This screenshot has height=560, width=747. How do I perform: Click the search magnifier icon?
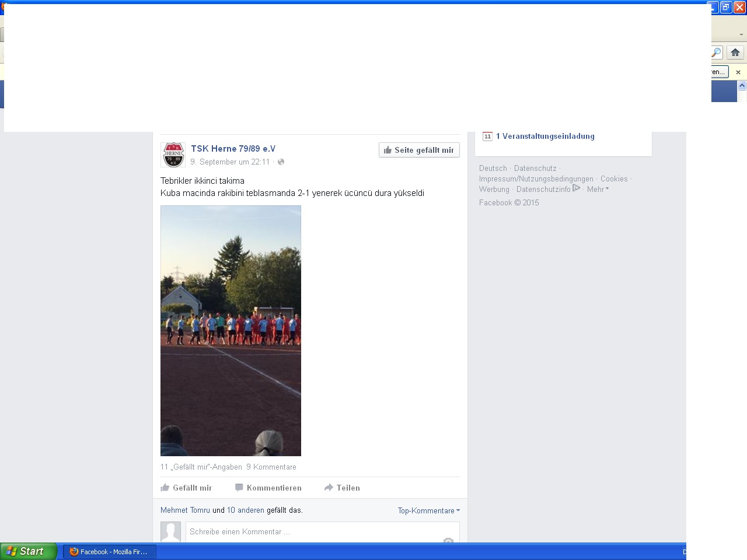pos(717,52)
